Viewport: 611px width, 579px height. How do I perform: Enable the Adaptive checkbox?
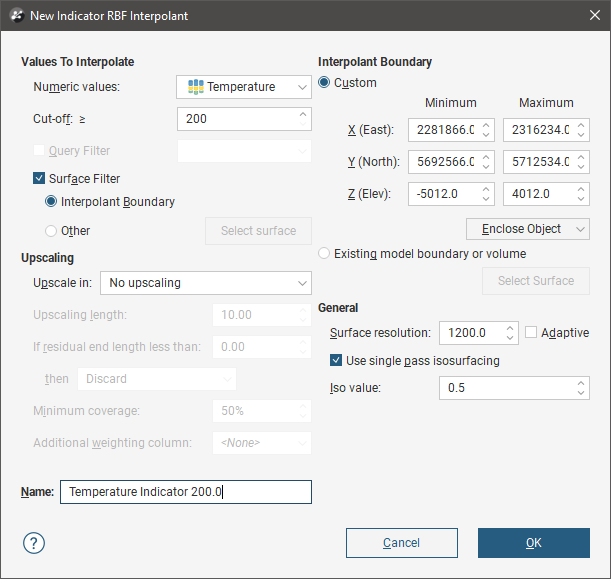tap(532, 332)
